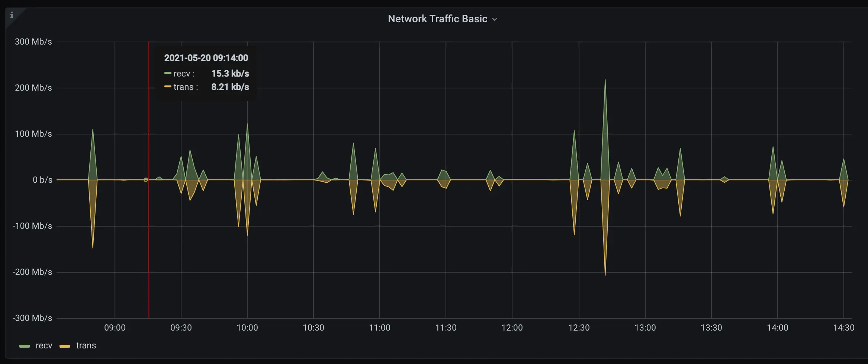Click the panel info icon in corner
The width and height of the screenshot is (868, 364).
pos(12,15)
